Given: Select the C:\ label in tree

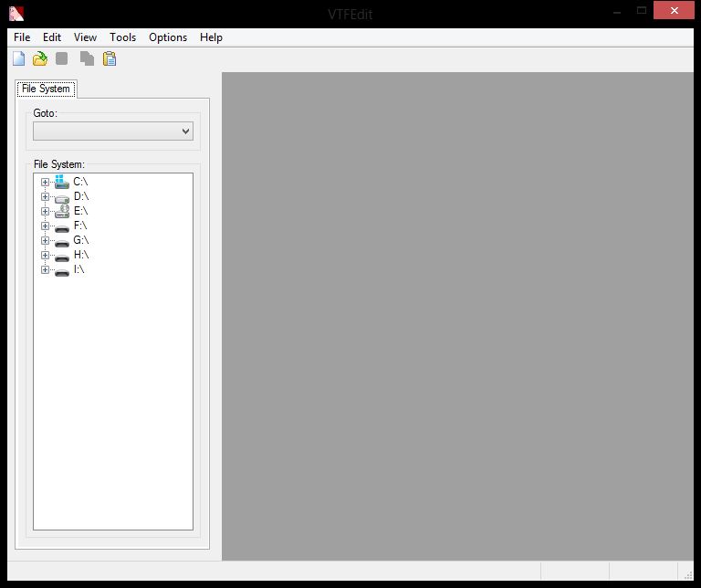Looking at the screenshot, I should point(80,182).
